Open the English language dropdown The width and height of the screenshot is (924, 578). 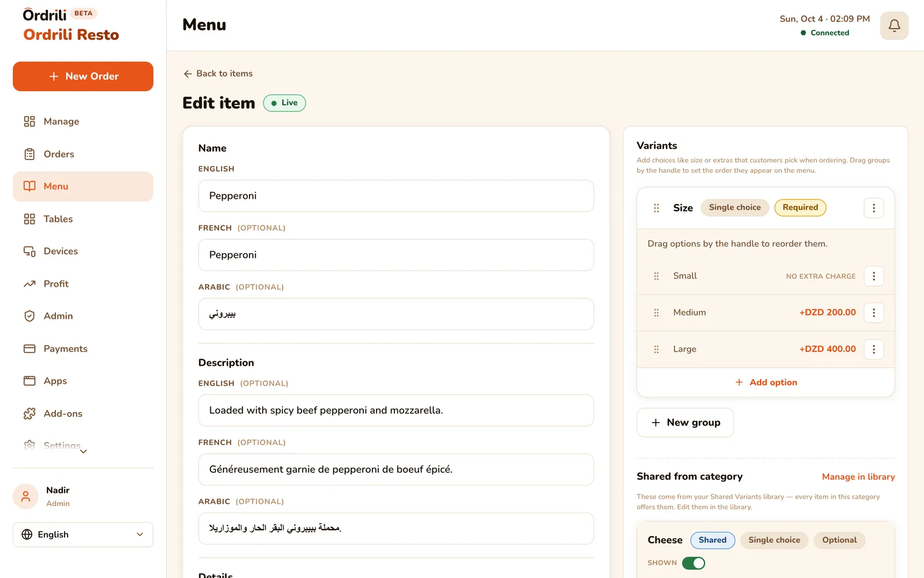tap(83, 535)
